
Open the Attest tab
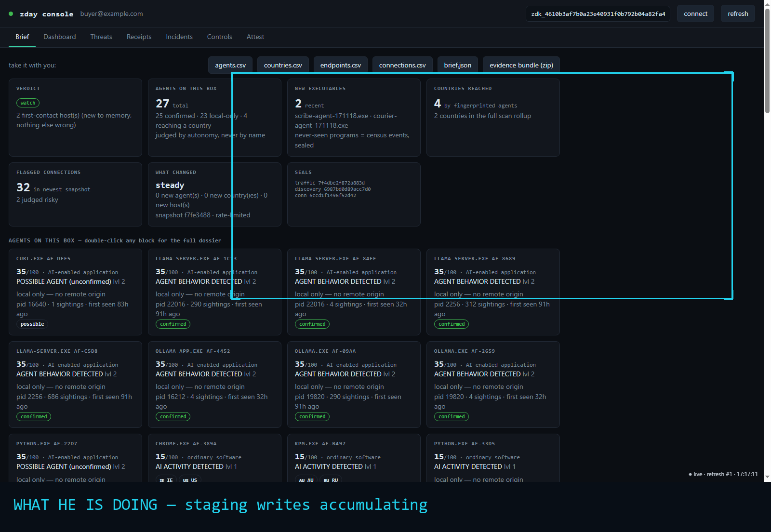coord(255,37)
